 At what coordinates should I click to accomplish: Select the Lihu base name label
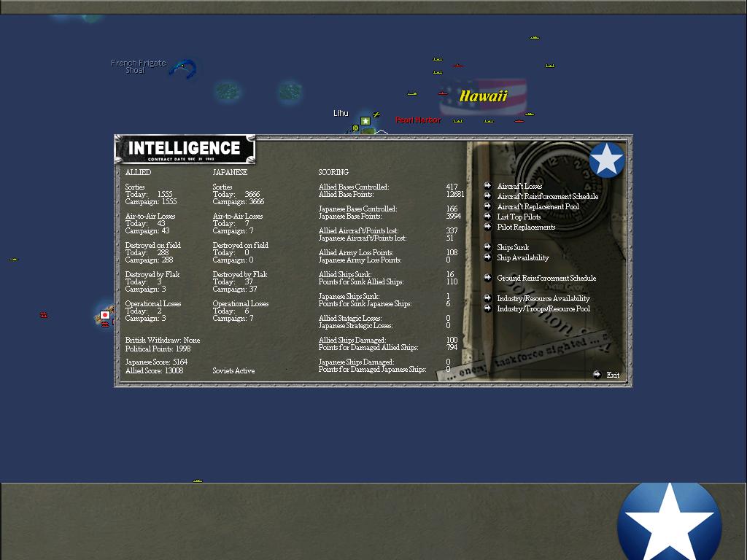(341, 113)
